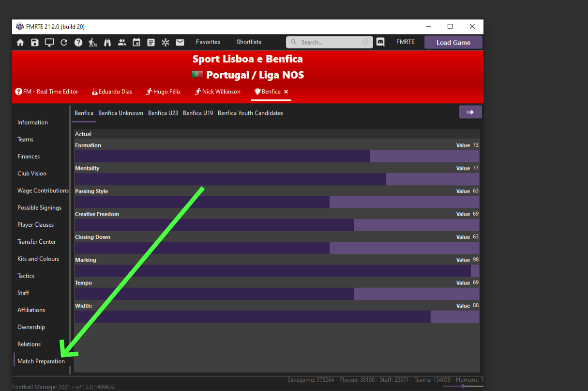Image resolution: width=588 pixels, height=391 pixels.
Task: Open Kits and Colours in sidebar
Action: [x=38, y=259]
